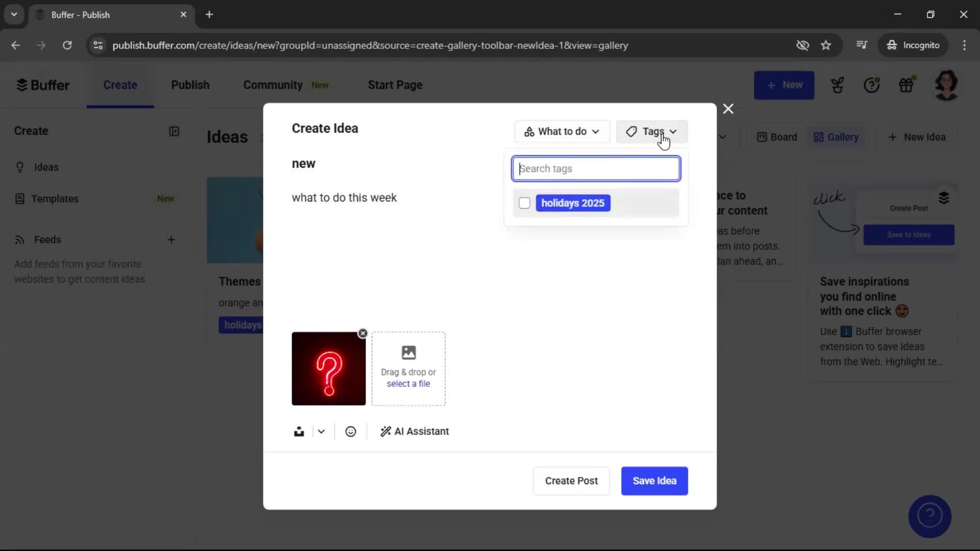Open the Tags dropdown
Screen dimensions: 980x551
(x=652, y=132)
